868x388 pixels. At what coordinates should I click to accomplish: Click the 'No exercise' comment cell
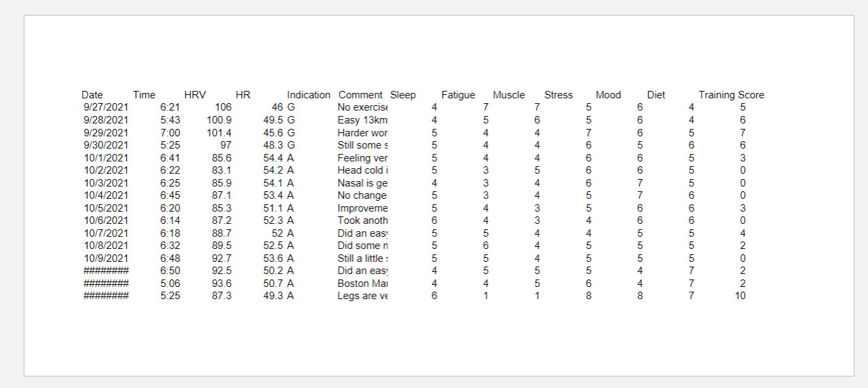[x=363, y=107]
